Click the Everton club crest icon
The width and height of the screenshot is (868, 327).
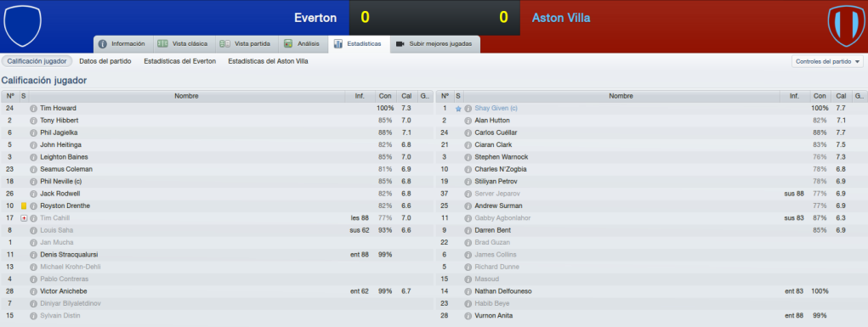(x=22, y=25)
